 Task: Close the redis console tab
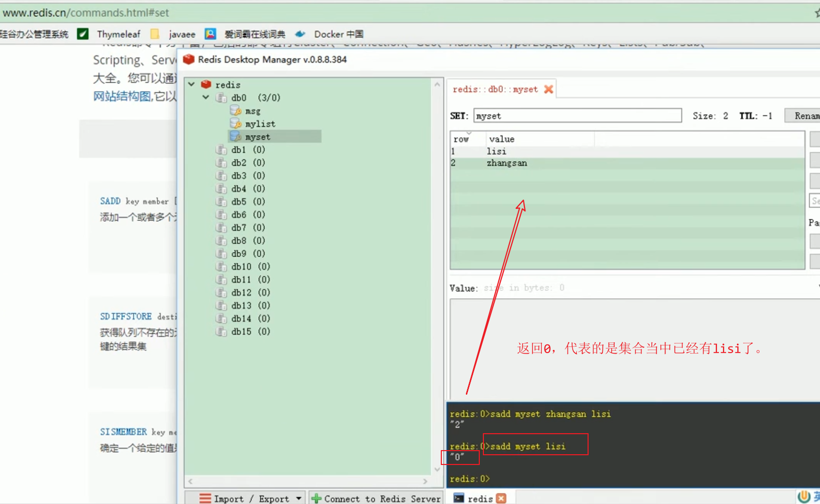point(501,498)
